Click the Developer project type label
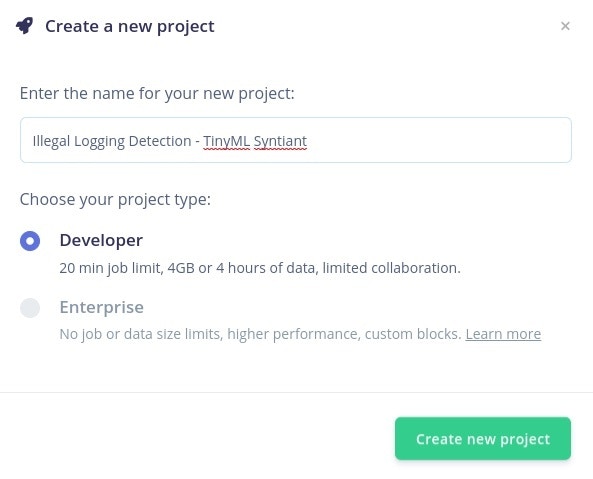 click(101, 240)
